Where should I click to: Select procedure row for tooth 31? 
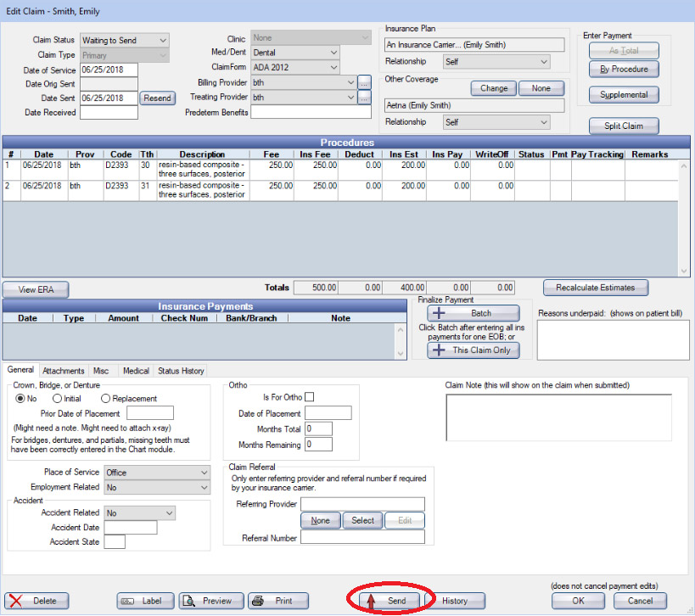[x=340, y=191]
